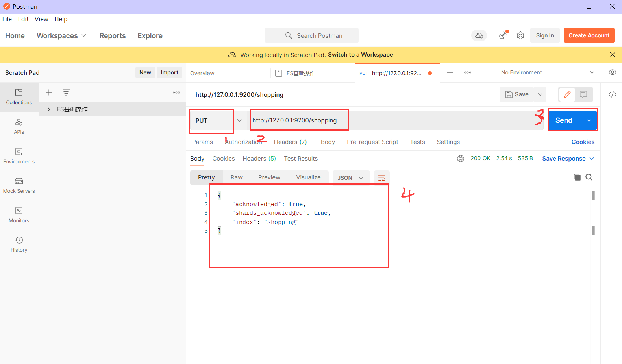This screenshot has height=364, width=622.
Task: Click the create new collection plus icon
Action: click(49, 92)
